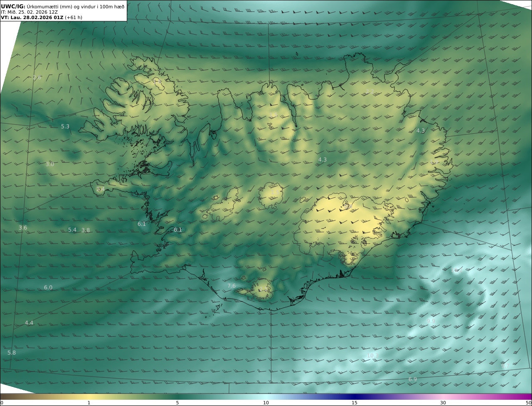Screen dimensions: 532x406
Task: Click the map value '9.9'
Action: click(431, 321)
